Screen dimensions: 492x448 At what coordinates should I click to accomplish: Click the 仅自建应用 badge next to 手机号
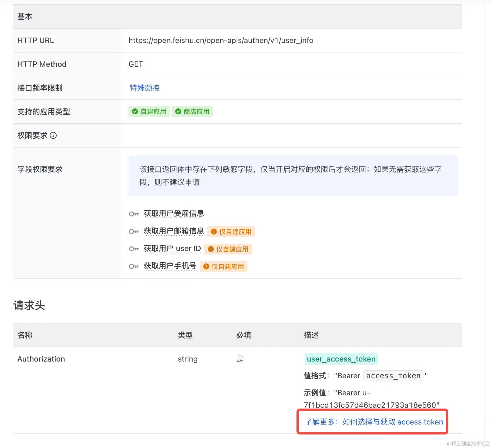224,266
